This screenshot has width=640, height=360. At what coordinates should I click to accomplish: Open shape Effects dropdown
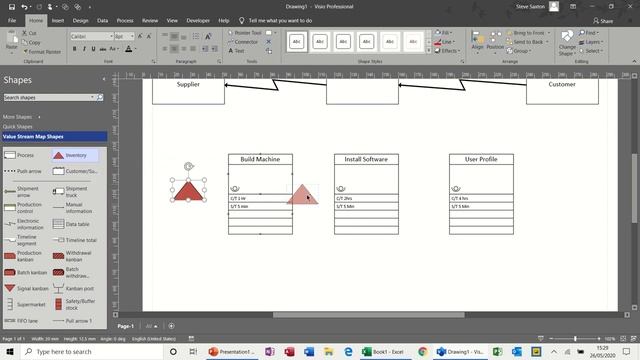coord(447,51)
